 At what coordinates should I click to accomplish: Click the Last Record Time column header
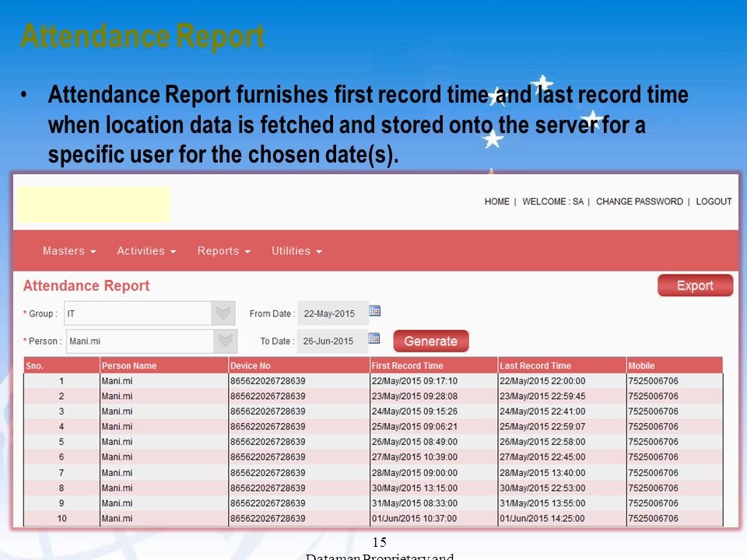[x=562, y=366]
